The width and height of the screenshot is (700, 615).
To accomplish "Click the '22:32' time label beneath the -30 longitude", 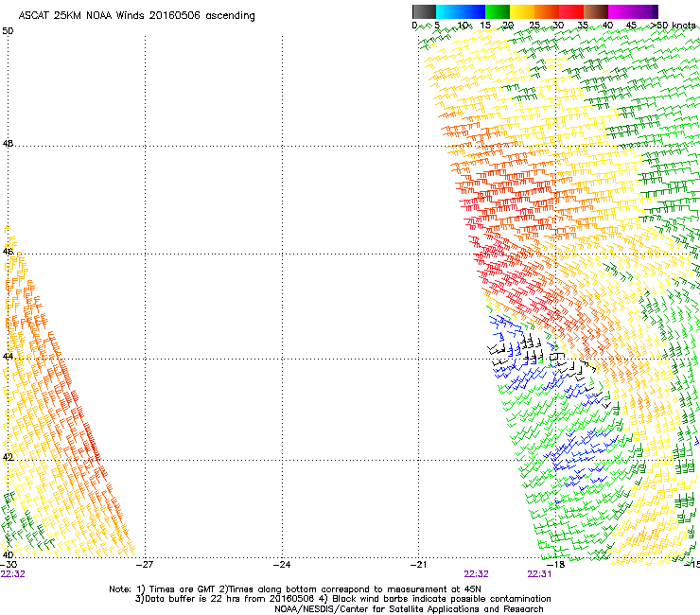I will (x=13, y=574).
